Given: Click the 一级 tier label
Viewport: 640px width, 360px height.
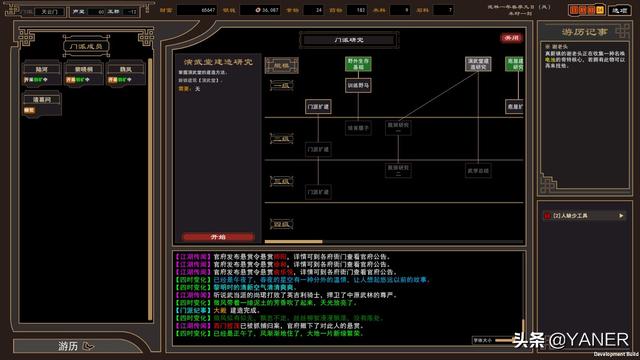Looking at the screenshot, I should (x=282, y=85).
